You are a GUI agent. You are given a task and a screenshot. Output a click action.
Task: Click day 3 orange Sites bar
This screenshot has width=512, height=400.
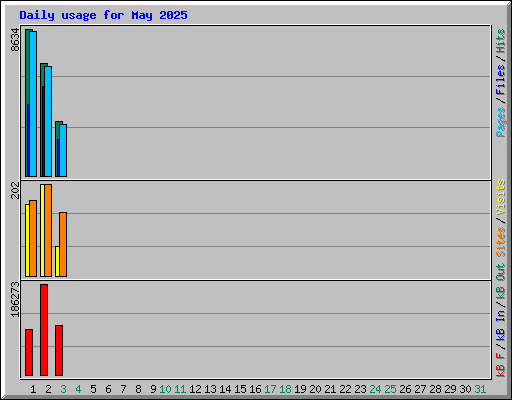[63, 244]
